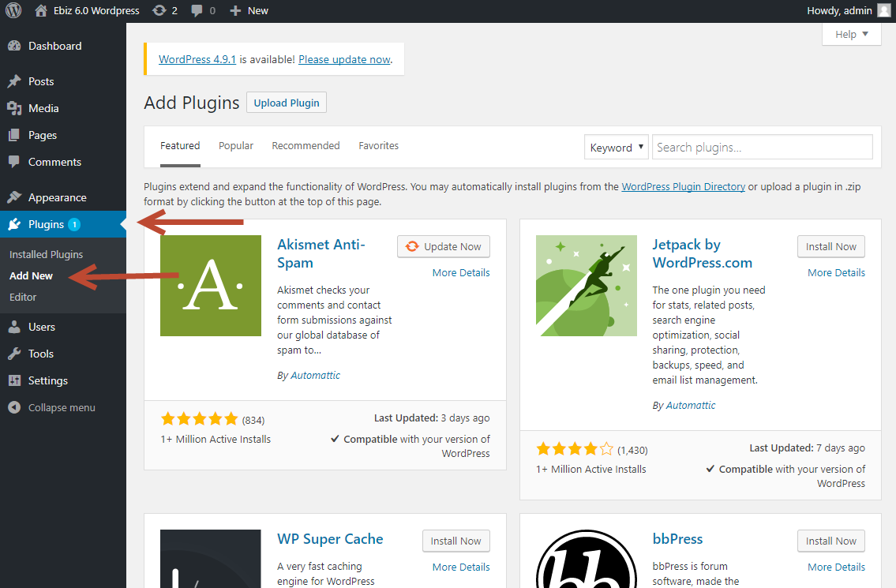
Task: Open the Keyword search type dropdown
Action: pos(616,148)
